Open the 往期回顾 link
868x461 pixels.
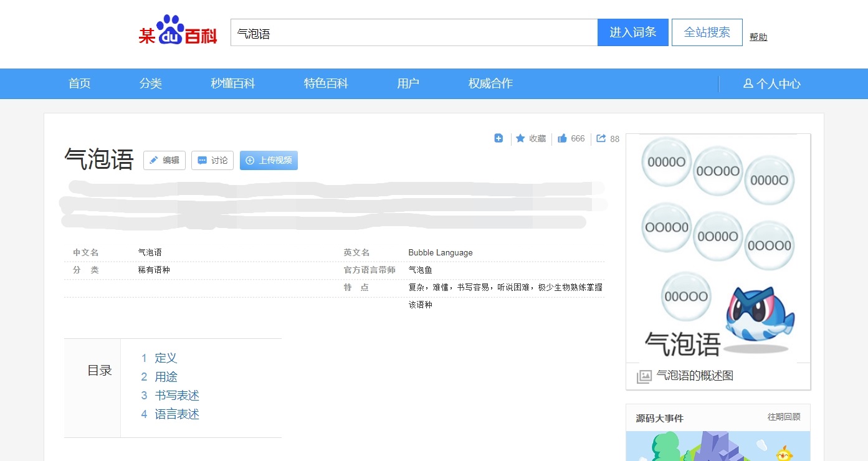(784, 417)
